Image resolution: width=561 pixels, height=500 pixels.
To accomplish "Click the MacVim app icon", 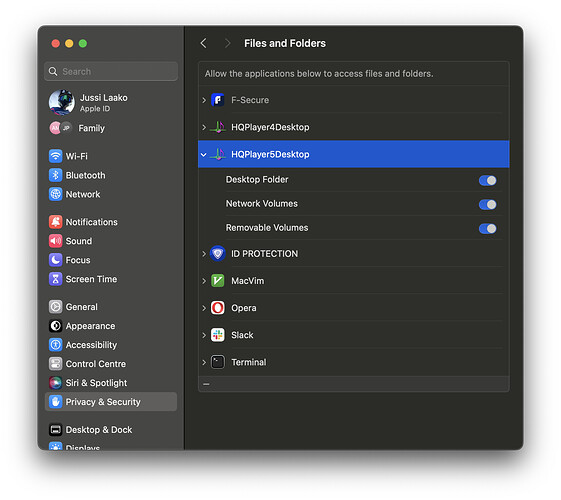I will 218,281.
